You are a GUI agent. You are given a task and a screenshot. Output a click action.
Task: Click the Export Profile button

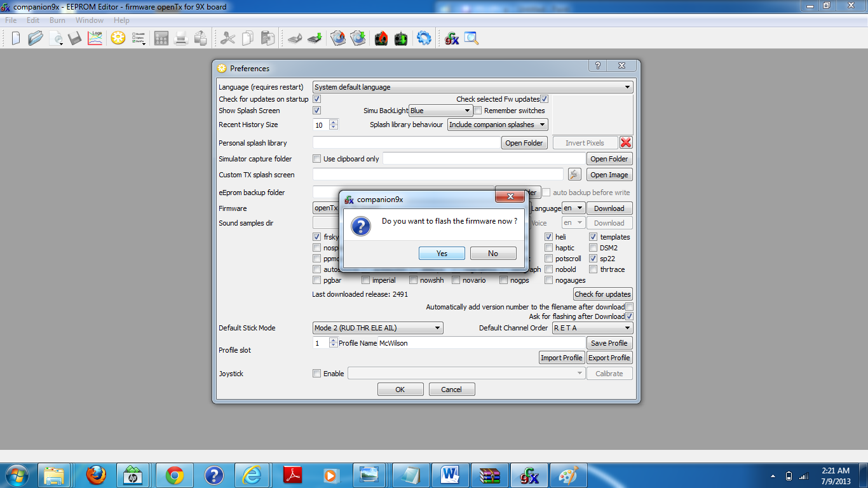pyautogui.click(x=609, y=358)
